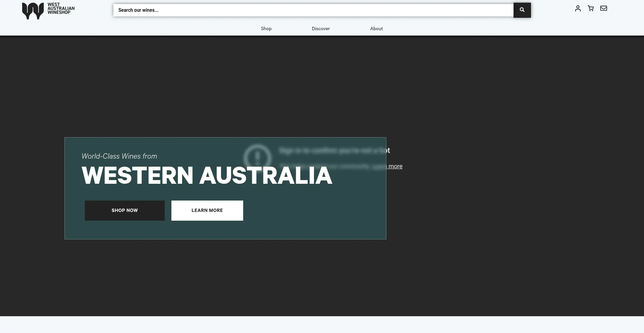Follow the underlined "more" link
The image size is (644, 333).
[395, 166]
